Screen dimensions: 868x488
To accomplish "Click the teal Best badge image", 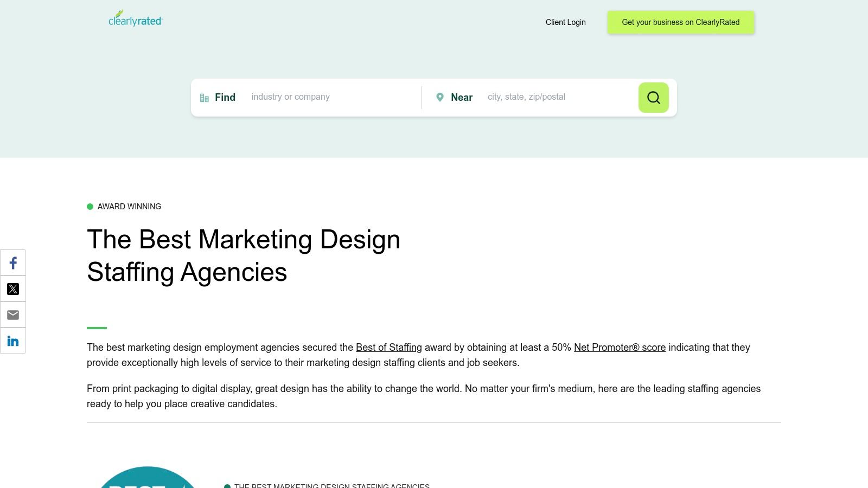I will tap(147, 478).
